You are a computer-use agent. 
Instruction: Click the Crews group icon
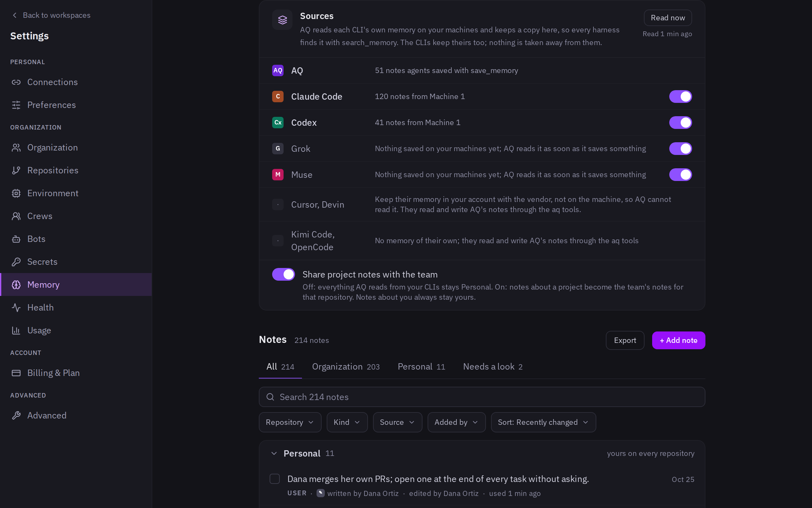click(x=16, y=216)
